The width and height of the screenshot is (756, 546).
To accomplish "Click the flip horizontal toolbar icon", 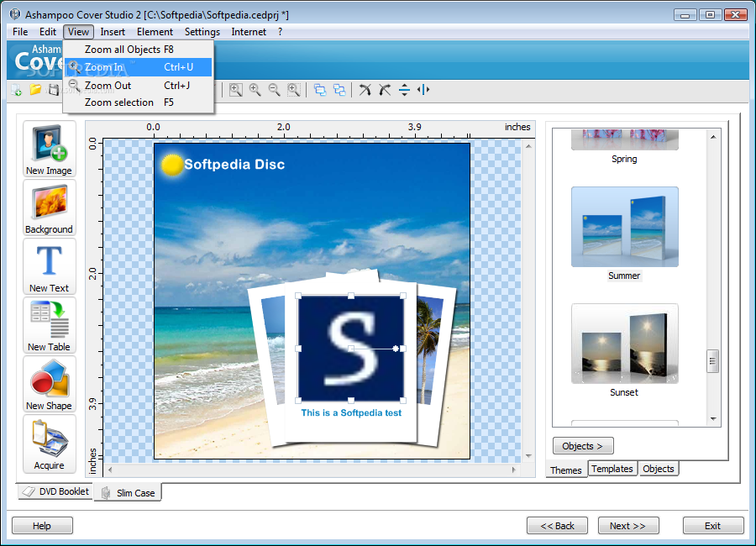I will tap(423, 90).
